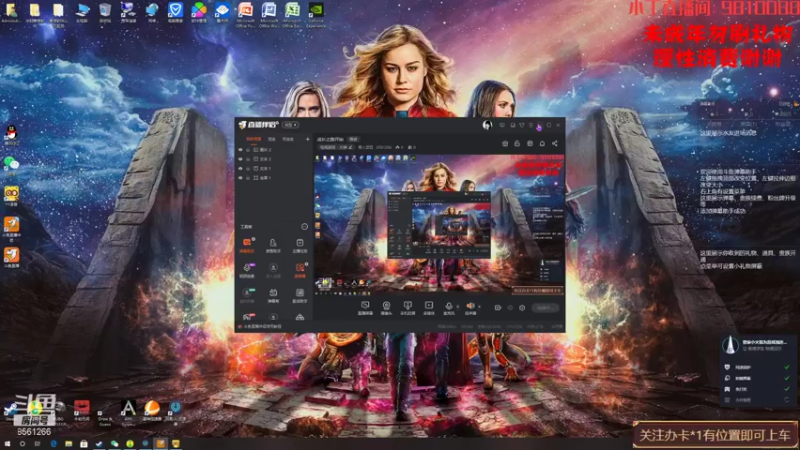
Task: Add a new scene with plus icon
Action: pyautogui.click(x=308, y=139)
